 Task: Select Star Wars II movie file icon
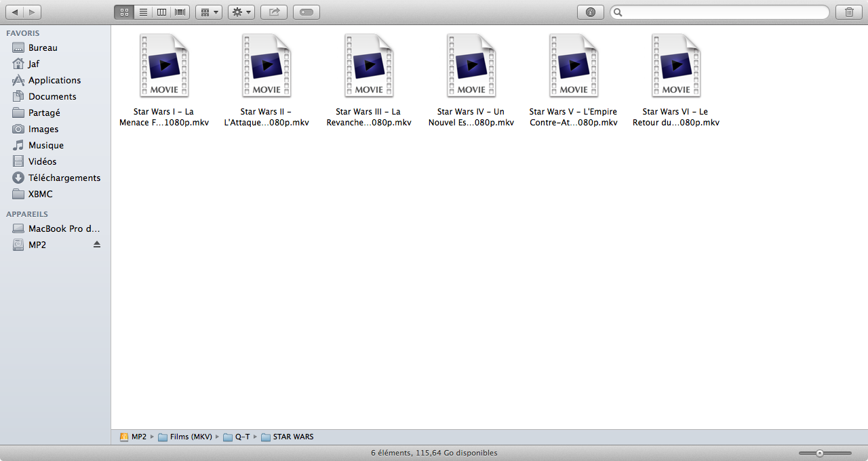[x=267, y=66]
